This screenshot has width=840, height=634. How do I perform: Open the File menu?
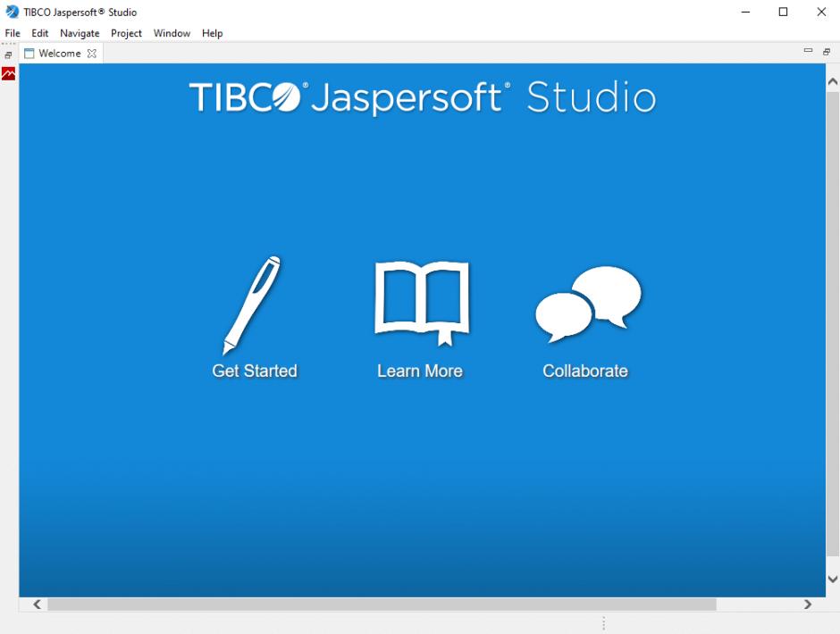click(13, 33)
